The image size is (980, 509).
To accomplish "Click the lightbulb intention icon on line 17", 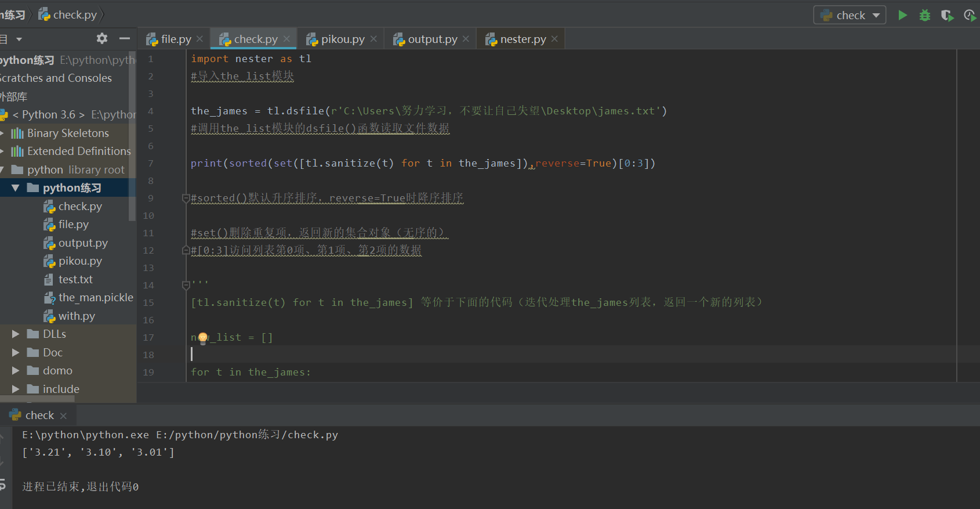I will [203, 338].
